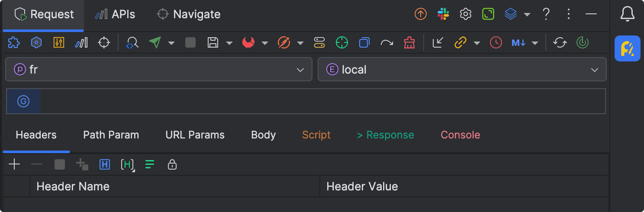
Task: Click the yellow double-toggle icon
Action: (319, 42)
